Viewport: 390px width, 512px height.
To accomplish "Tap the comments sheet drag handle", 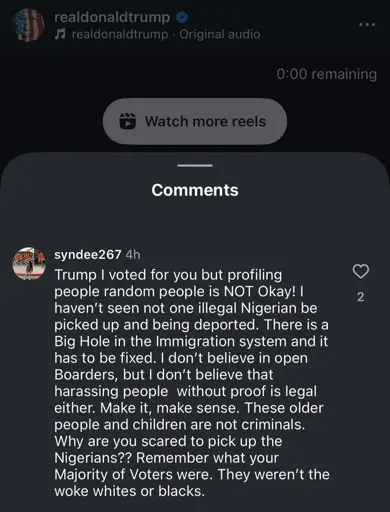I will tap(195, 165).
